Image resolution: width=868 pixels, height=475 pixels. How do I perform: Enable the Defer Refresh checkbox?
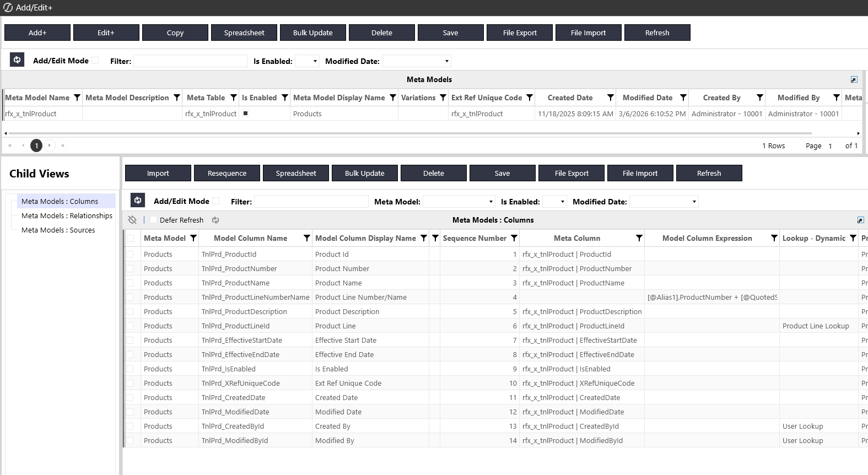[154, 220]
